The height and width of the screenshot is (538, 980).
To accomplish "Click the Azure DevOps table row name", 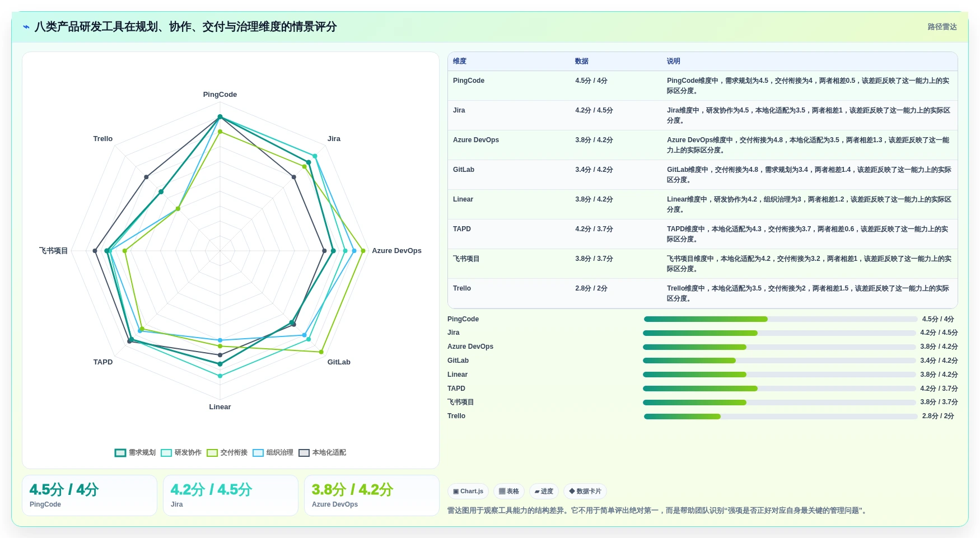I will tap(476, 140).
